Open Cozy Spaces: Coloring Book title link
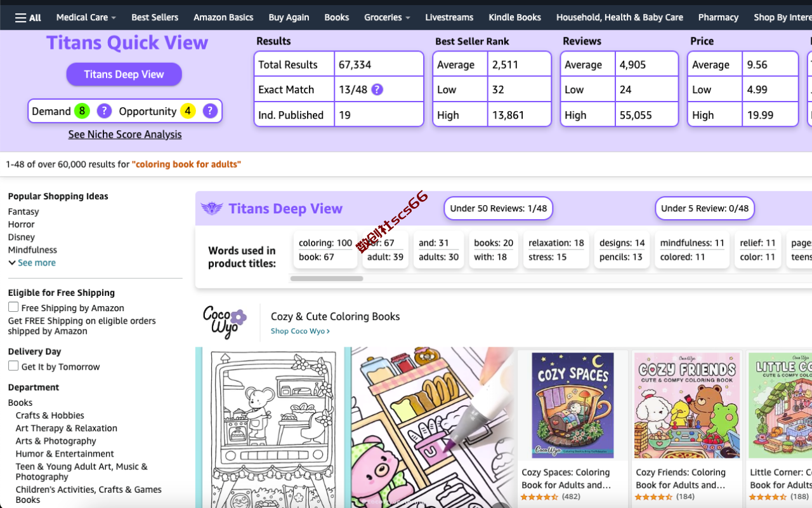The height and width of the screenshot is (508, 812). click(566, 478)
